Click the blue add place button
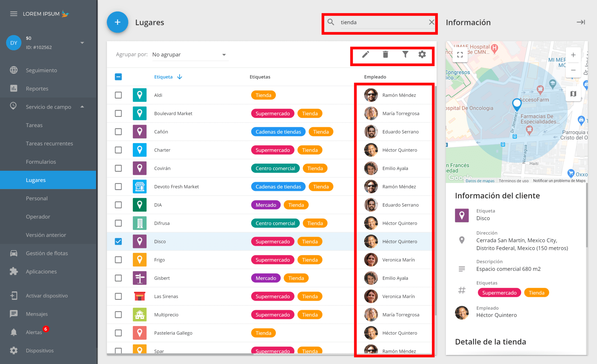This screenshot has width=597, height=364. [118, 22]
